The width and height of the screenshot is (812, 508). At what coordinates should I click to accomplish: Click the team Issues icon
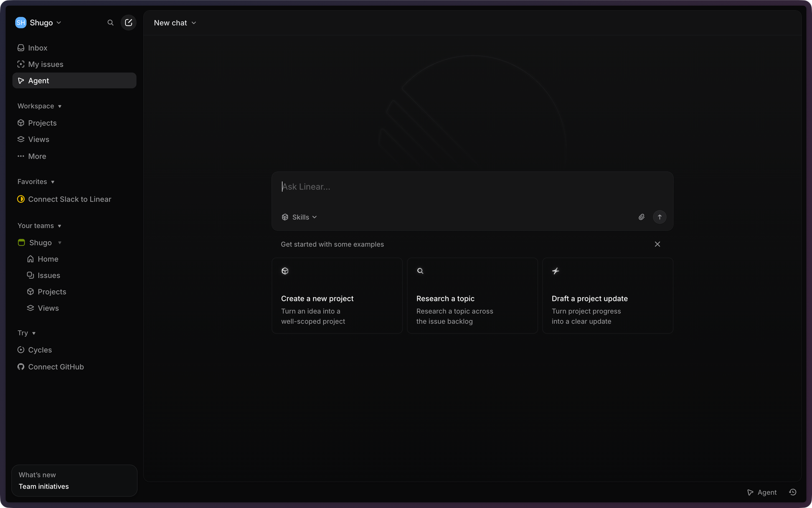(30, 275)
